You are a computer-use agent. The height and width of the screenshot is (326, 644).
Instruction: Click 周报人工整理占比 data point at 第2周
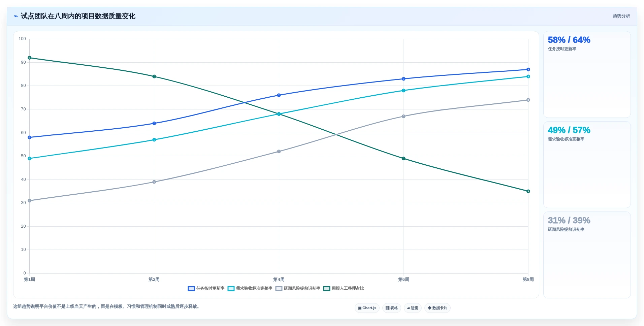(x=154, y=77)
